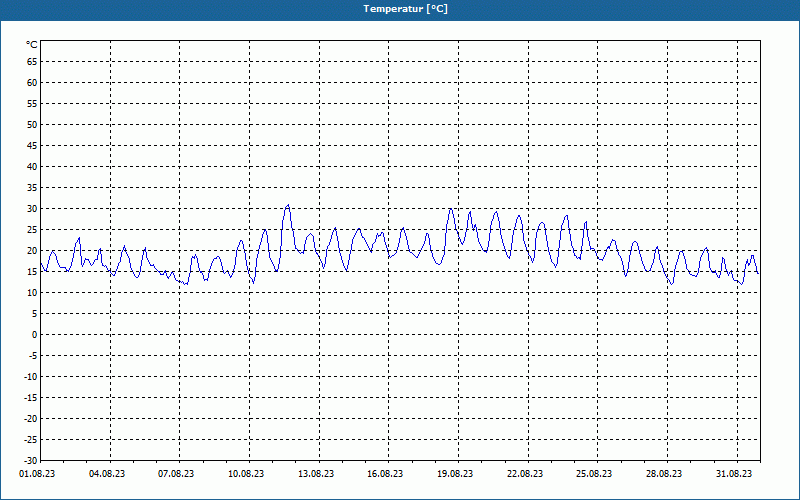Screen dimensions: 800x500
Task: Select the -15 temperature axis label
Action: [30, 398]
